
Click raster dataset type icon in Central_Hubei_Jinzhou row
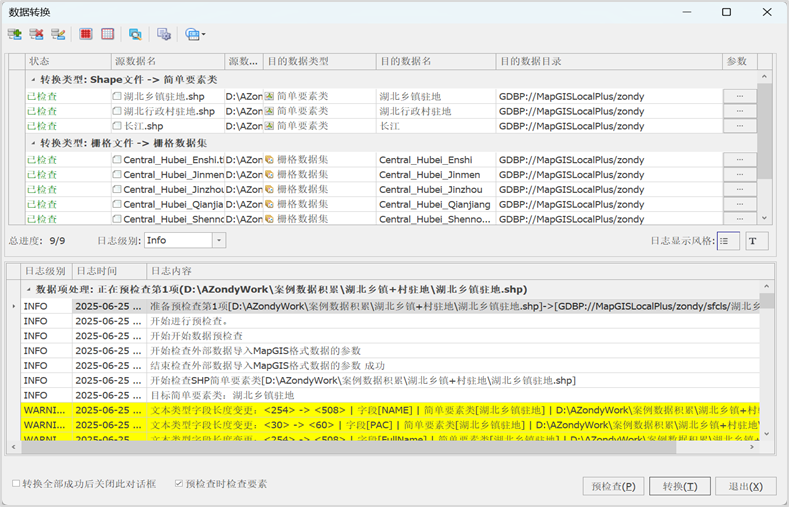point(269,190)
